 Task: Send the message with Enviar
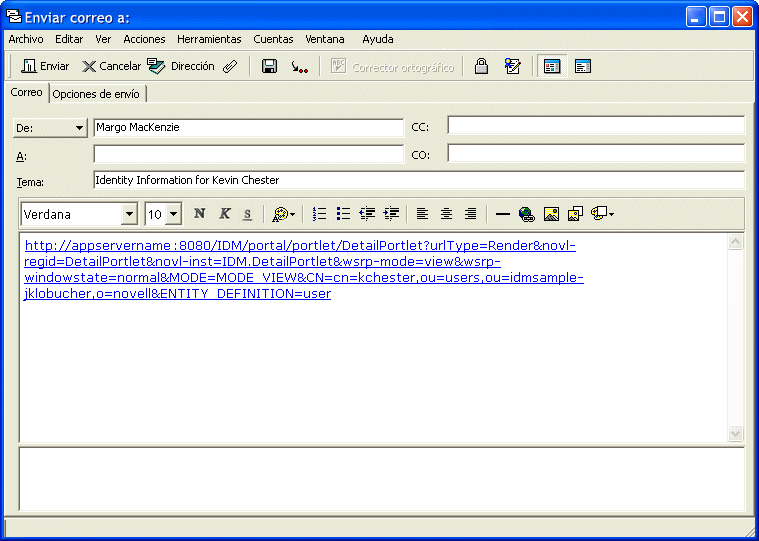45,66
